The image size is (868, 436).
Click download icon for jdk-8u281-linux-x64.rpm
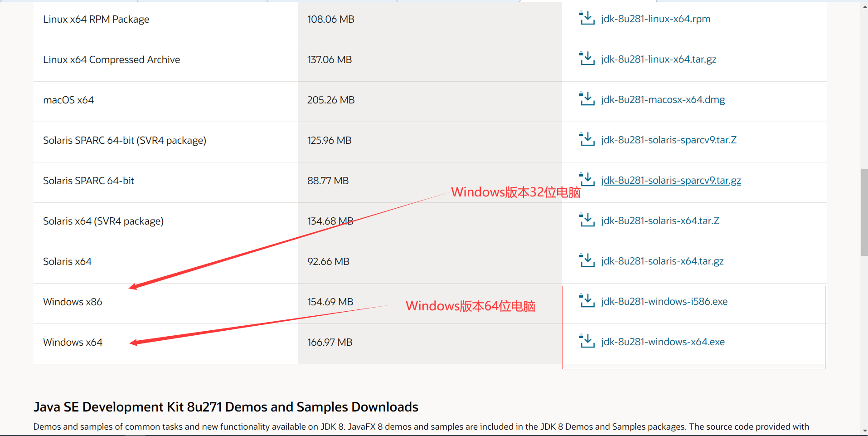click(587, 18)
